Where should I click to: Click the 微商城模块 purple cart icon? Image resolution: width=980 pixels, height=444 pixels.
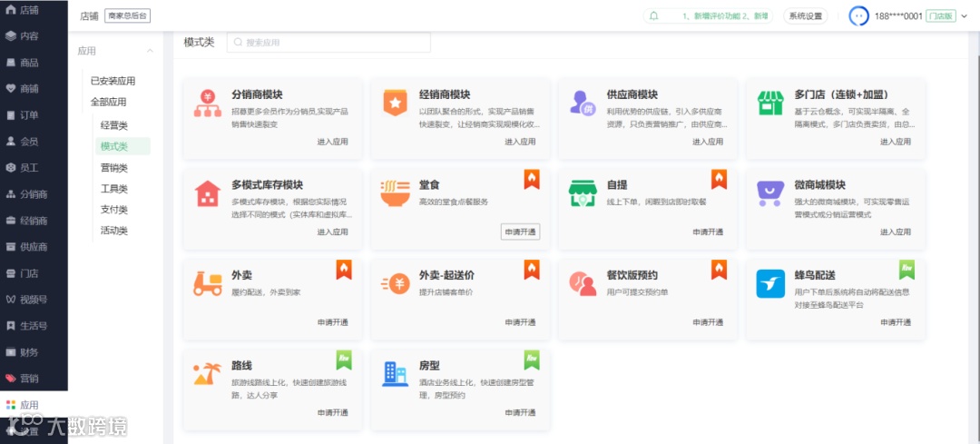770,194
